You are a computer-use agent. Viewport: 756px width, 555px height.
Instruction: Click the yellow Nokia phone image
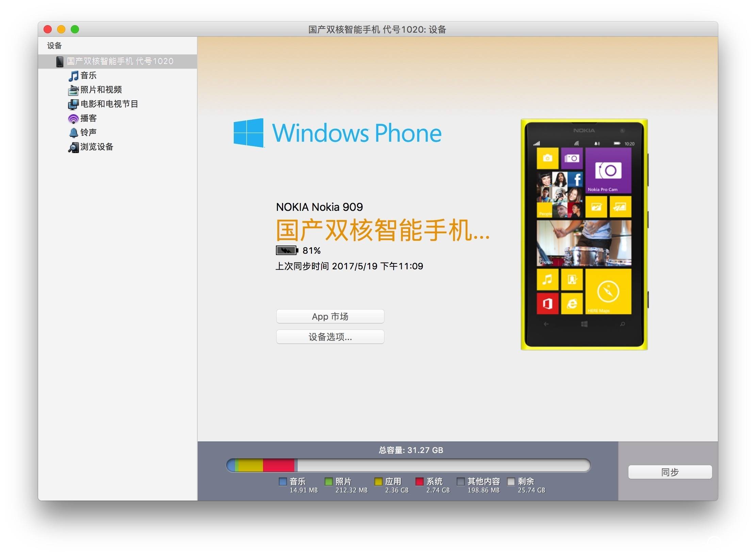584,235
